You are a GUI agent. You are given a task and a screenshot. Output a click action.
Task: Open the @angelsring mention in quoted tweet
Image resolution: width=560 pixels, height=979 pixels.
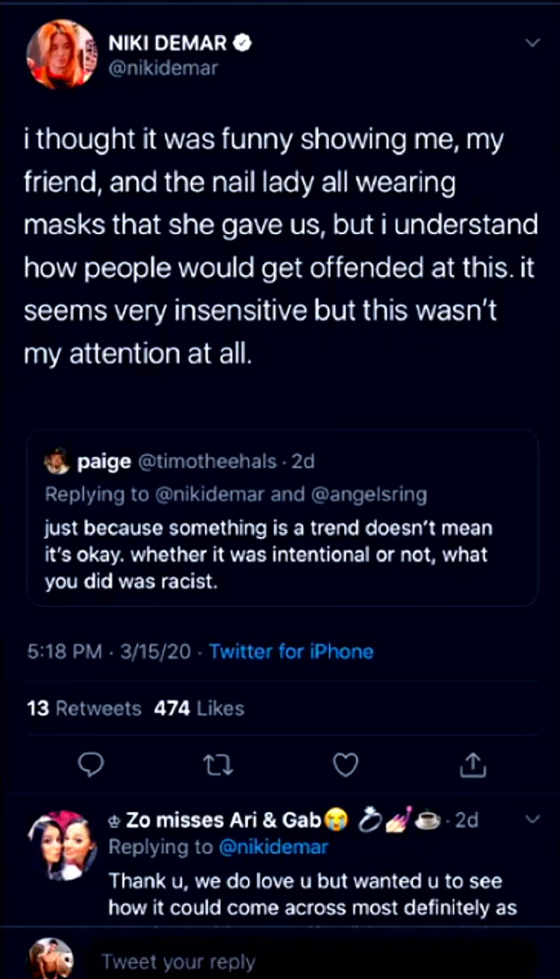tap(367, 494)
